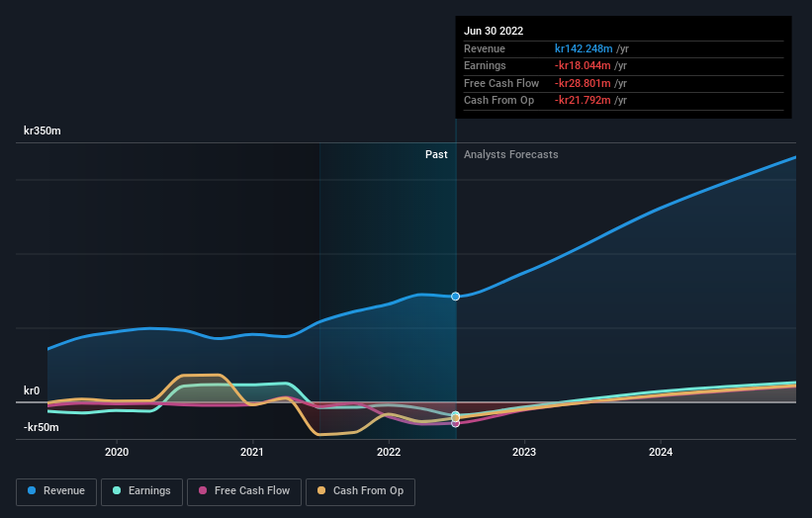
Task: Click the -kr21.792m cash from op value
Action: pyautogui.click(x=583, y=101)
